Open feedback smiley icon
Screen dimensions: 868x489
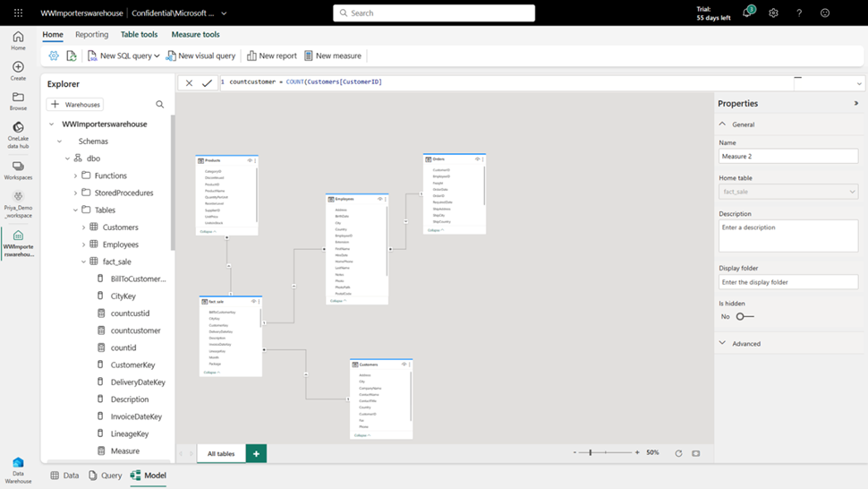[825, 13]
